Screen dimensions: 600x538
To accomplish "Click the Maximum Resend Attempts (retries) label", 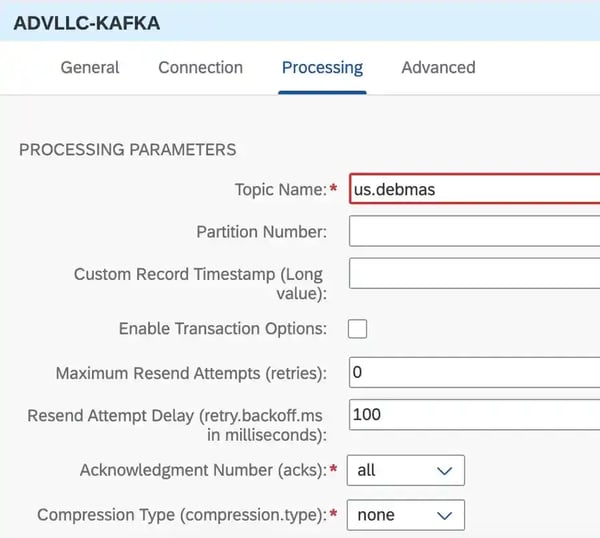I will [x=191, y=373].
